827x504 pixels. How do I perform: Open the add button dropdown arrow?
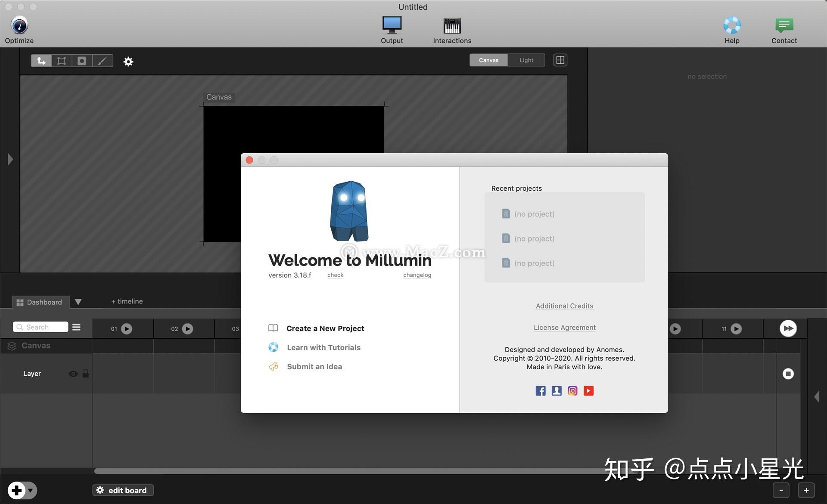(x=31, y=490)
